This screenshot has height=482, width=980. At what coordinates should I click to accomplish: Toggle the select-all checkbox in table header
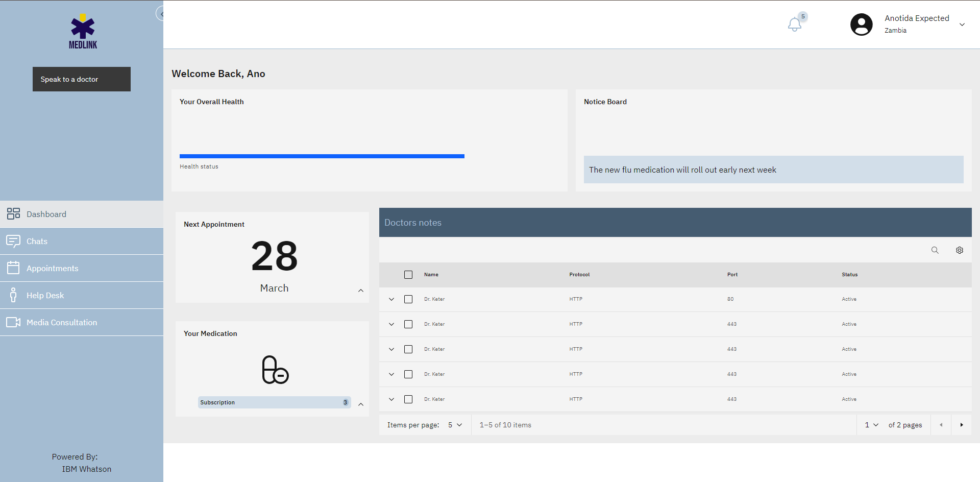click(408, 275)
